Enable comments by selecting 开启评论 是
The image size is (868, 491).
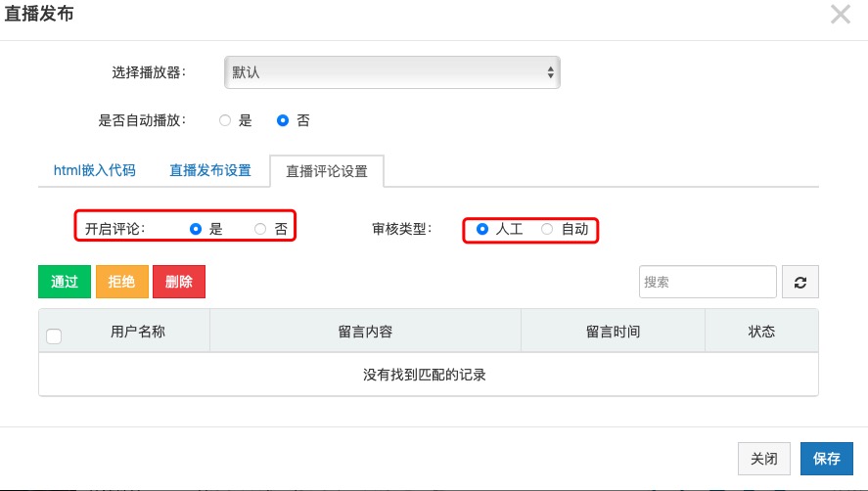click(196, 229)
